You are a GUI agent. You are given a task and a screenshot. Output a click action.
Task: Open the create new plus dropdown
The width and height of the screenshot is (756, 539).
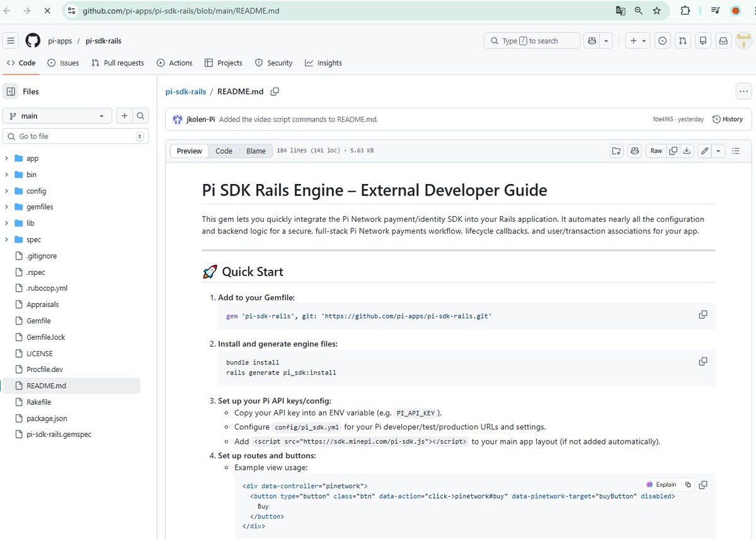pos(638,41)
